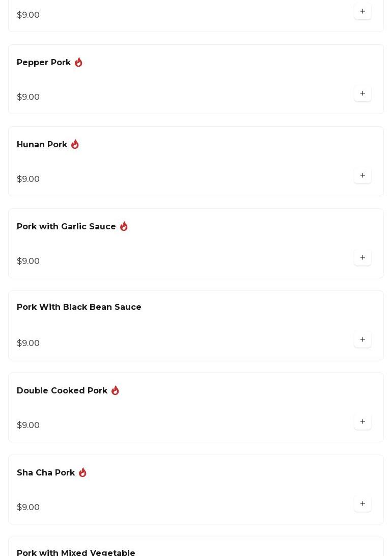
Task: Open Sha Cha Pork item title
Action: tap(46, 473)
